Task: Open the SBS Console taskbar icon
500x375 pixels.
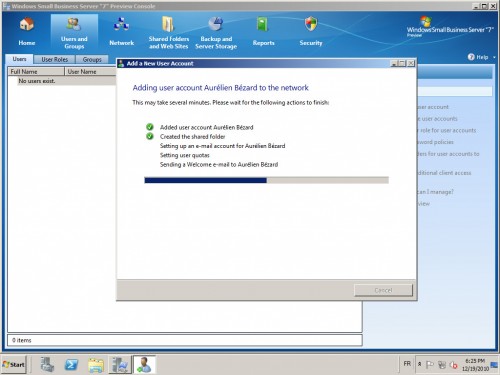Action: coord(120,365)
